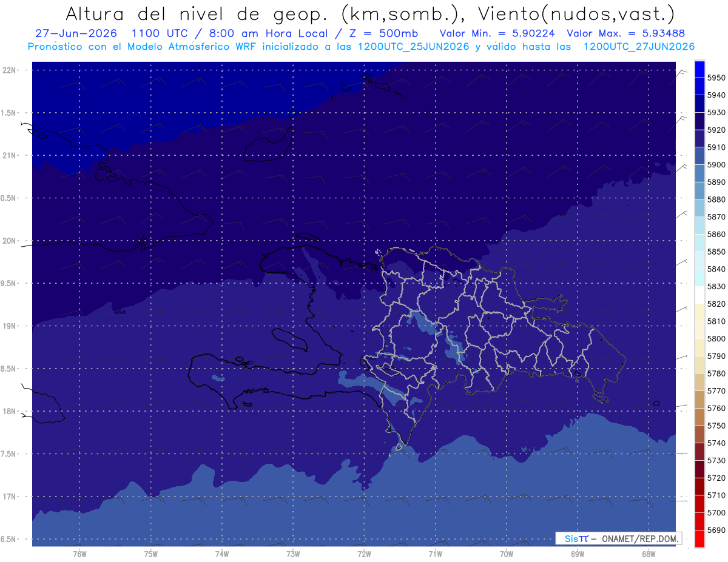Click the 'Valor Max. = 5.93488' value
This screenshot has width=728, height=562.
pyautogui.click(x=627, y=33)
